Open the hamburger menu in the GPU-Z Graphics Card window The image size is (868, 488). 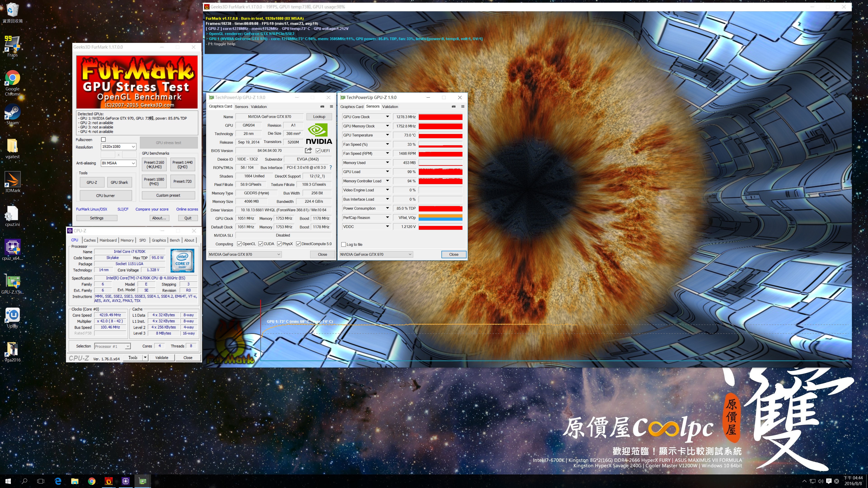[x=331, y=106]
